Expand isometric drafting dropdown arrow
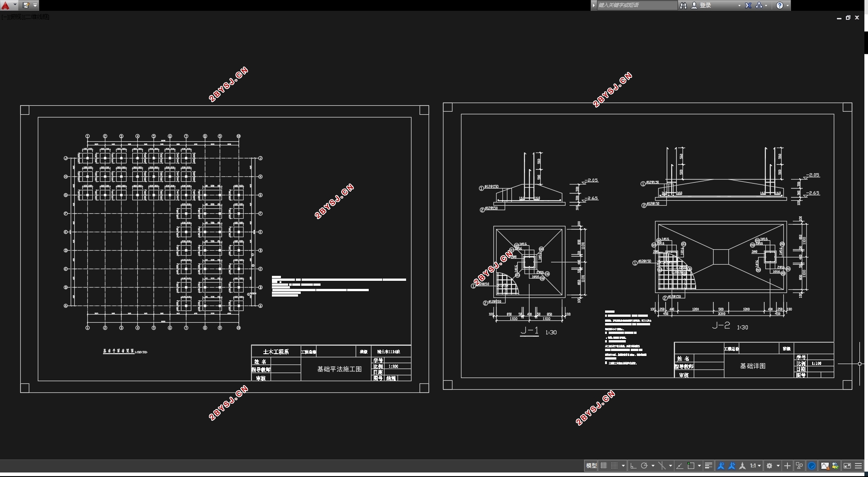Image resolution: width=868 pixels, height=477 pixels. pyautogui.click(x=670, y=466)
